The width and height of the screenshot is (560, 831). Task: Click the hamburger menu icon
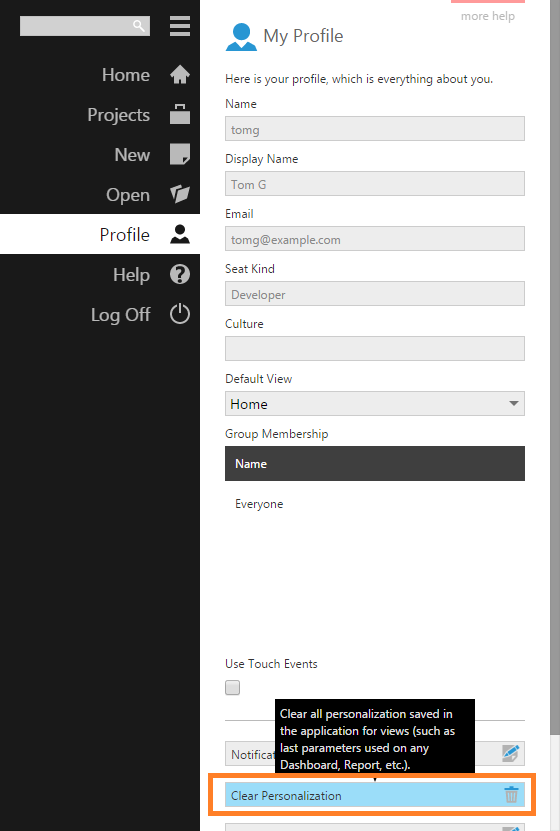coord(180,26)
